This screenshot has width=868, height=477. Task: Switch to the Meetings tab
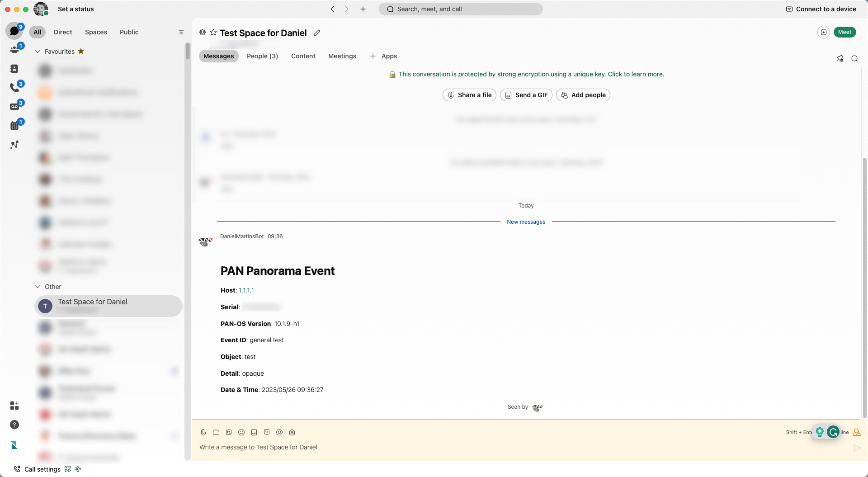click(x=342, y=56)
